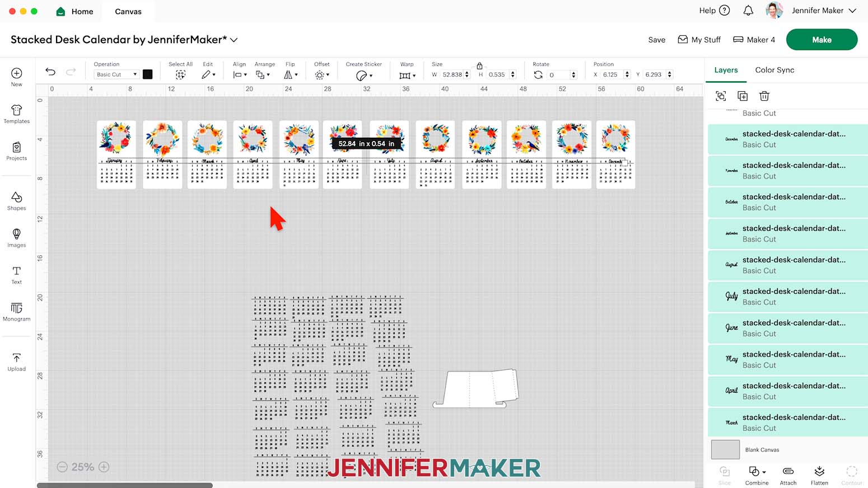Expand the project title dropdown
Image resolution: width=868 pixels, height=488 pixels.
click(x=234, y=40)
